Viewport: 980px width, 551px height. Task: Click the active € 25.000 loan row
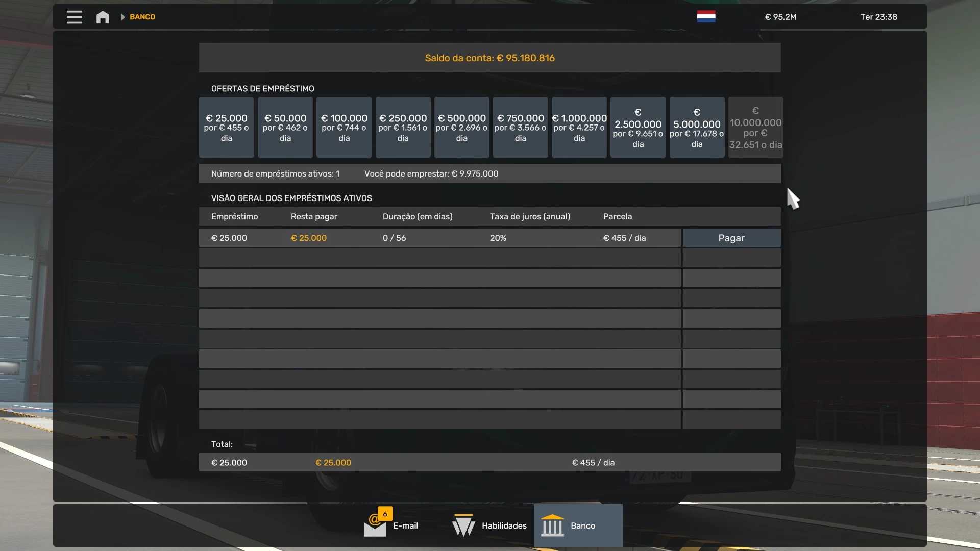(x=439, y=238)
